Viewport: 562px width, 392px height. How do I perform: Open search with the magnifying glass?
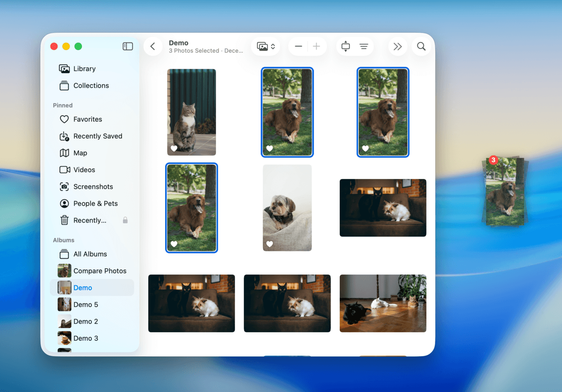click(x=421, y=46)
